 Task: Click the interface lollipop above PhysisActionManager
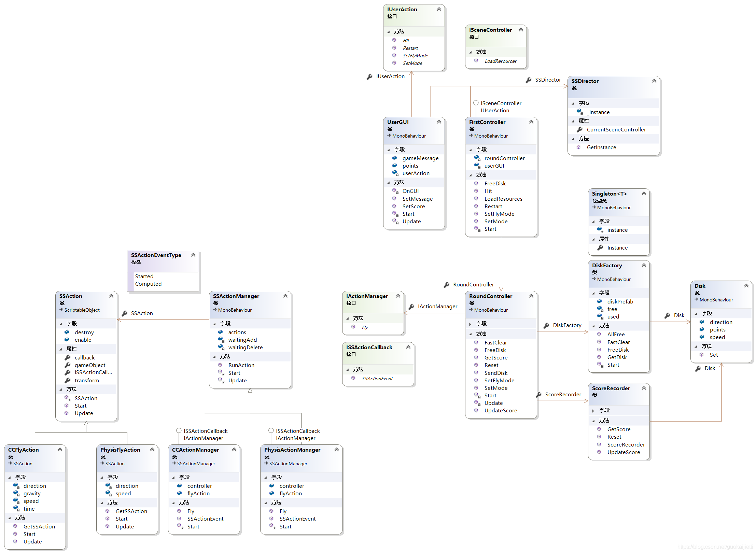[x=271, y=430]
